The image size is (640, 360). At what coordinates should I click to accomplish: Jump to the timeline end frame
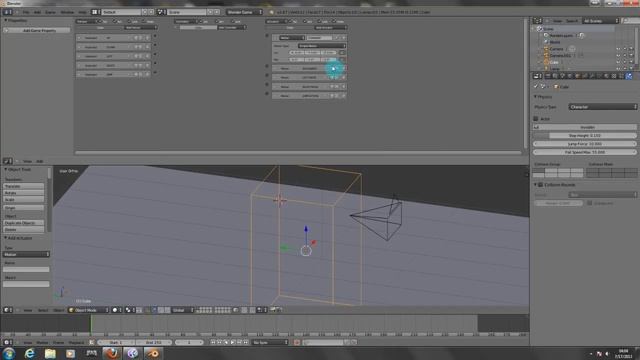(x=246, y=342)
